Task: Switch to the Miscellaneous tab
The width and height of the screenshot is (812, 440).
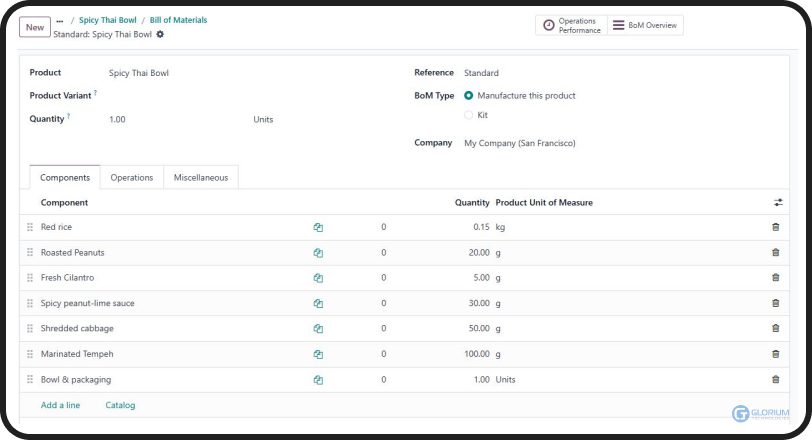Action: click(201, 178)
